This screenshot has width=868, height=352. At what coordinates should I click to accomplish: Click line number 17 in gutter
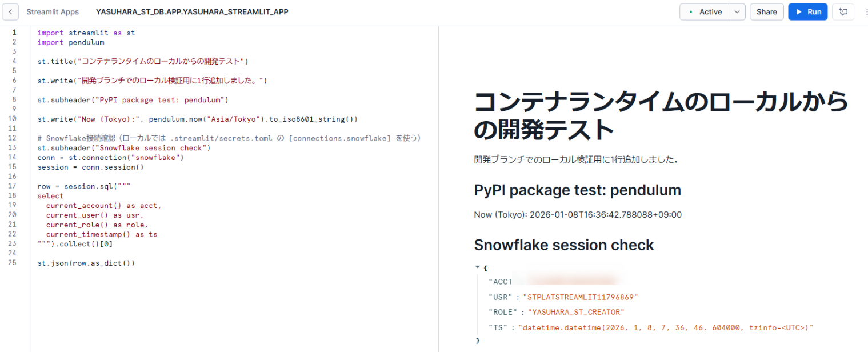[14, 186]
